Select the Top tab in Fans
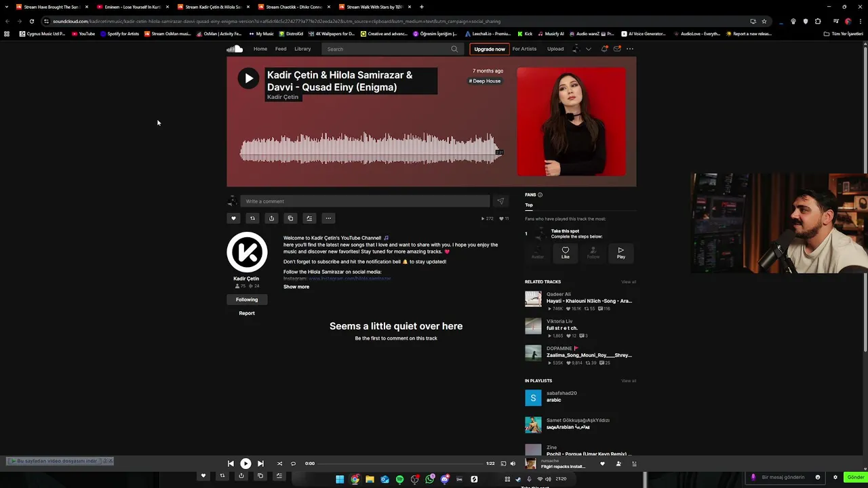Viewport: 868px width, 488px height. (529, 205)
